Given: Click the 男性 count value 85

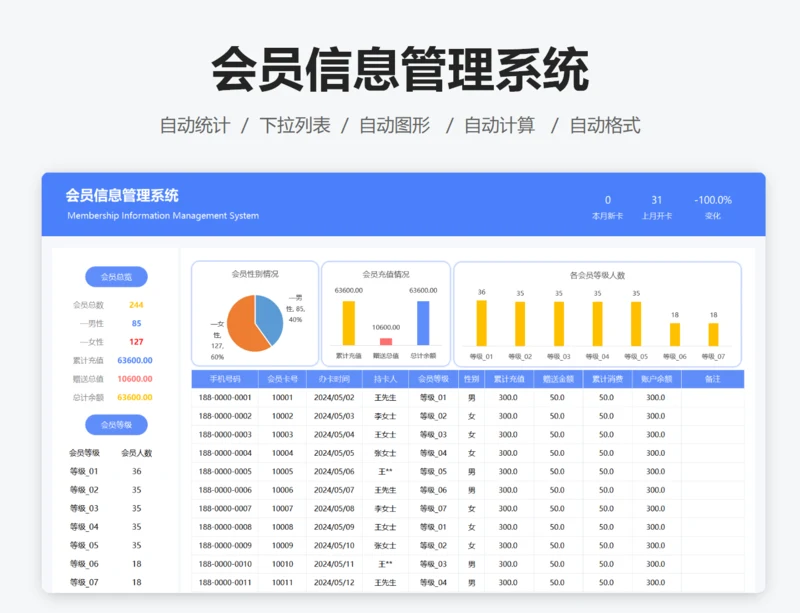Looking at the screenshot, I should 136,323.
